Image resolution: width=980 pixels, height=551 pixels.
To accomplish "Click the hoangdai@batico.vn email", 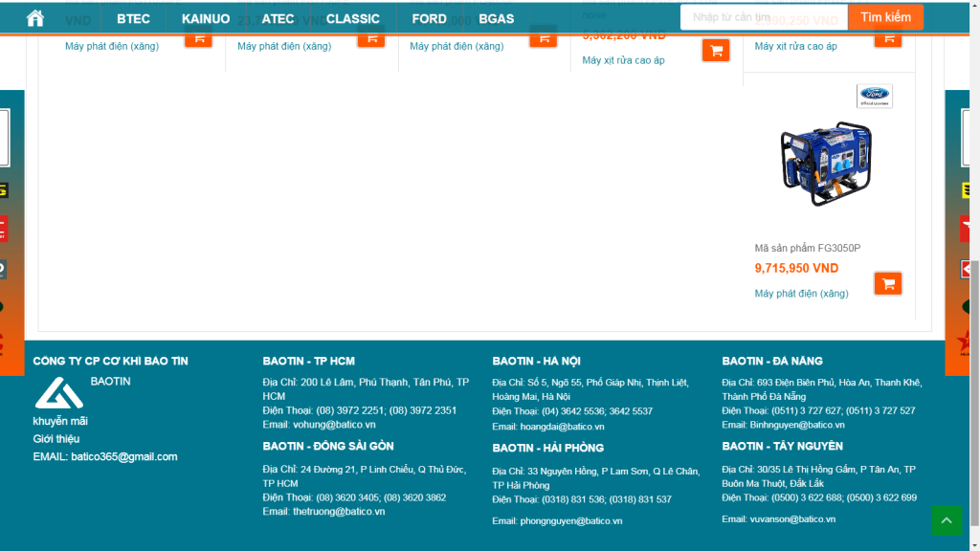I will 562,427.
